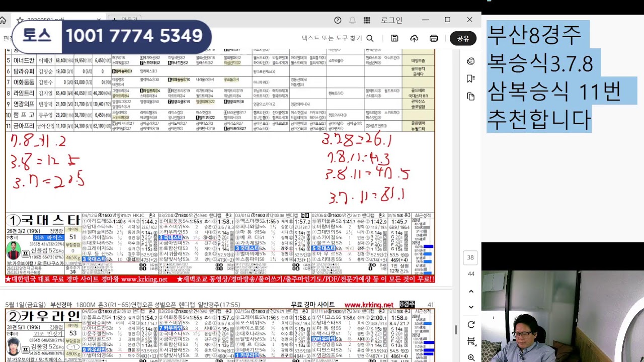This screenshot has width=644, height=362.
Task: Click the 라임트리 row in the entry table
Action: pyautogui.click(x=220, y=94)
